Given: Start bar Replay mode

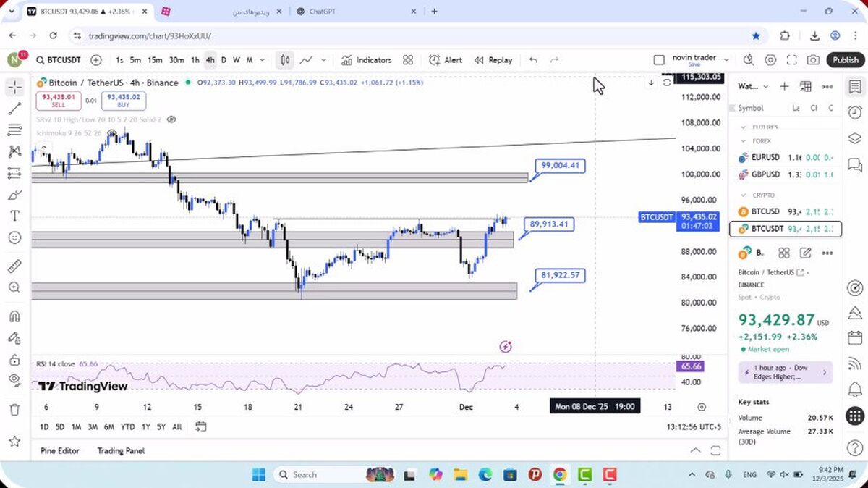Looking at the screenshot, I should point(493,60).
